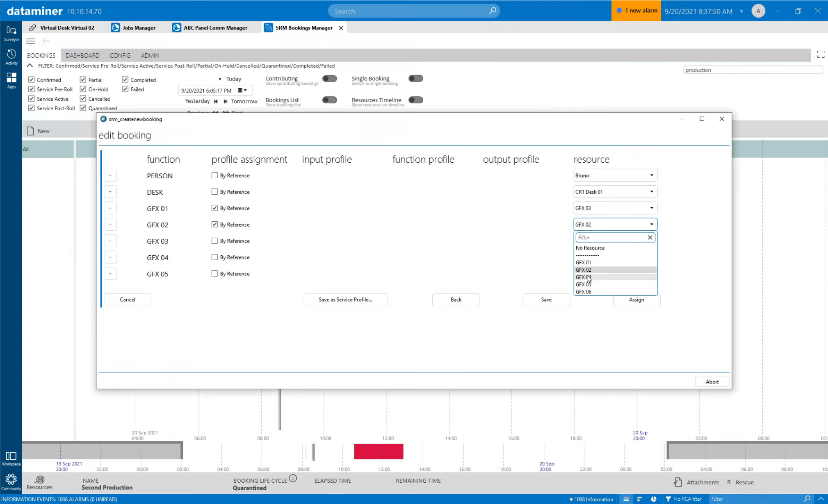The width and height of the screenshot is (828, 504).
Task: Click the Resources icon in bottom bar
Action: coord(40,479)
